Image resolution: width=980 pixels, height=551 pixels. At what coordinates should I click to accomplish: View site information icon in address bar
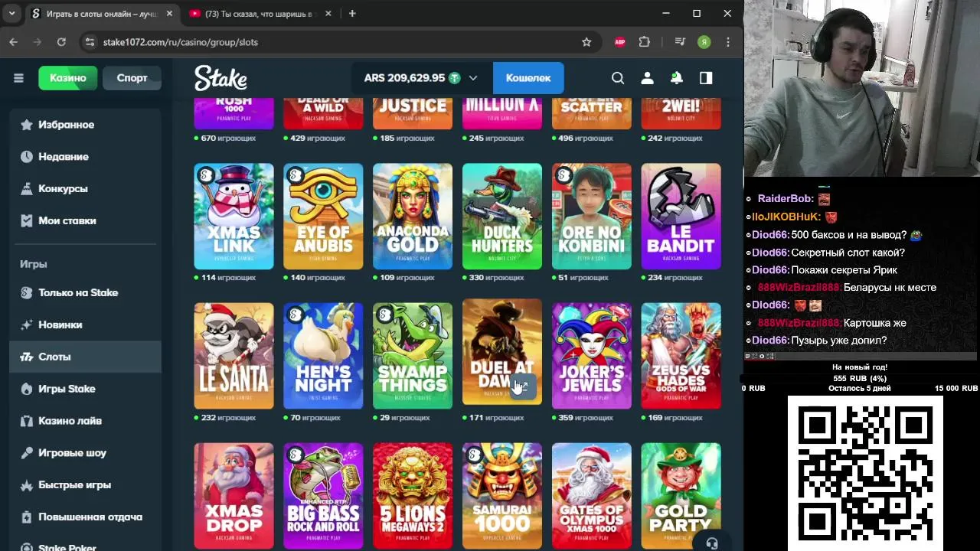pyautogui.click(x=90, y=42)
